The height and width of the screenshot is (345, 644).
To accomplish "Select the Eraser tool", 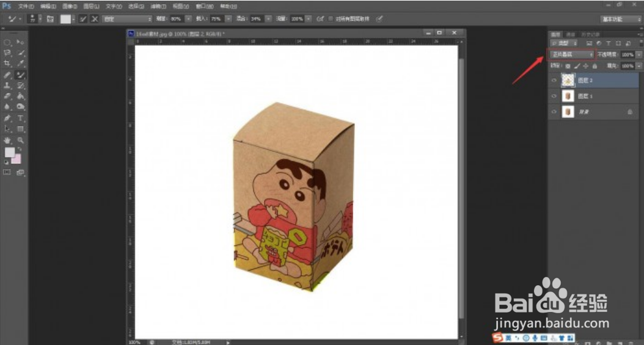I will (7, 96).
